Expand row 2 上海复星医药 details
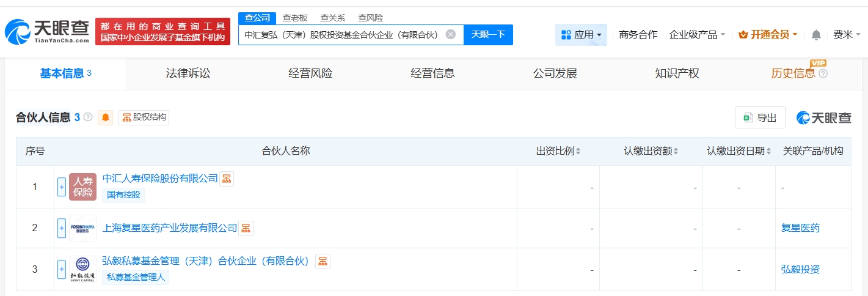The height and width of the screenshot is (296, 868). coord(62,228)
